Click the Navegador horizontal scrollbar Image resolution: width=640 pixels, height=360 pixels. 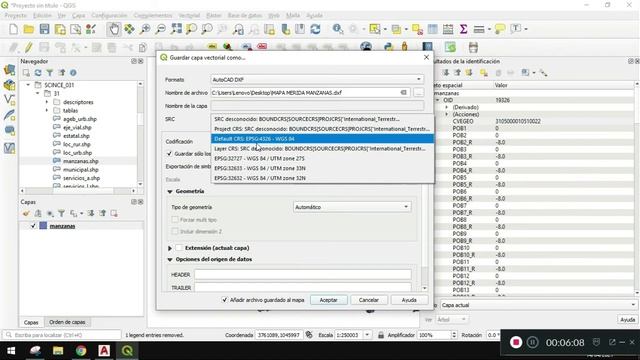pos(78,191)
